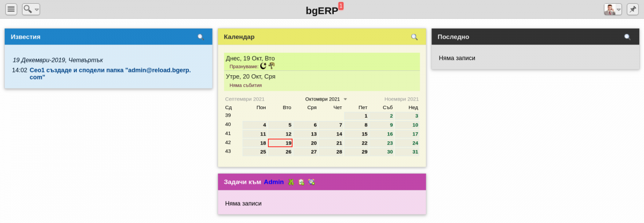Select October 29 in the calendar

(356, 152)
